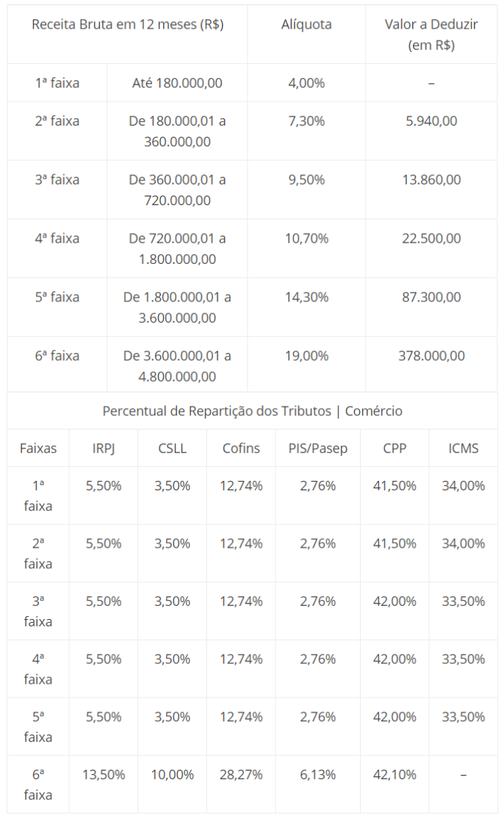
Task: Click the 378.000,00 deduction value
Action: point(431,356)
